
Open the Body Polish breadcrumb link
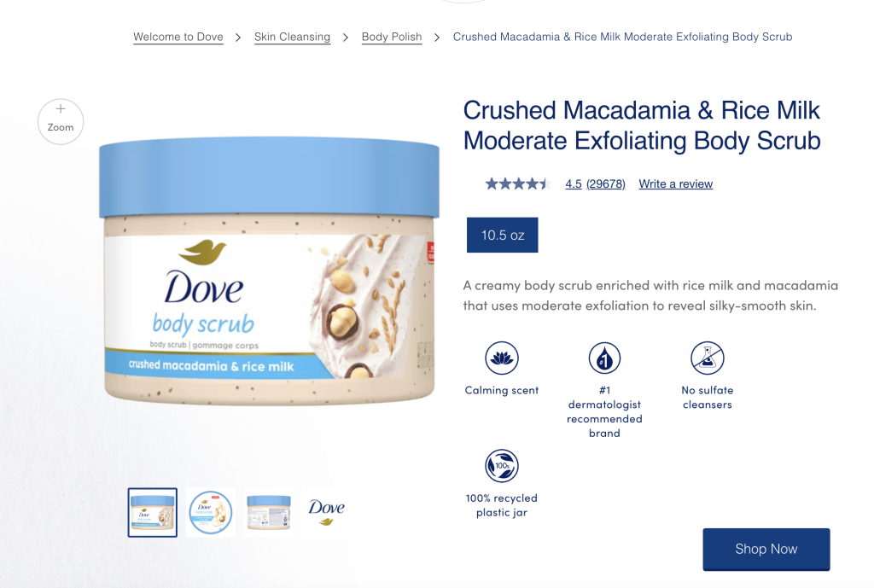[392, 37]
